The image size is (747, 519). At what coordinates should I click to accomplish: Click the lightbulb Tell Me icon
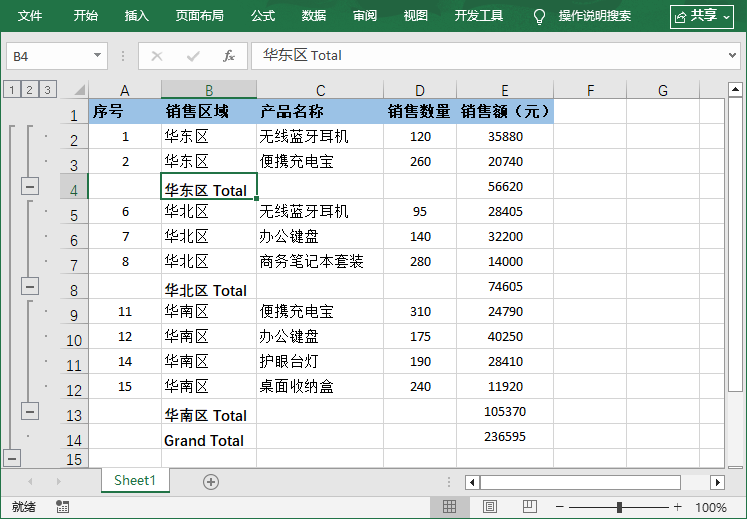(539, 16)
